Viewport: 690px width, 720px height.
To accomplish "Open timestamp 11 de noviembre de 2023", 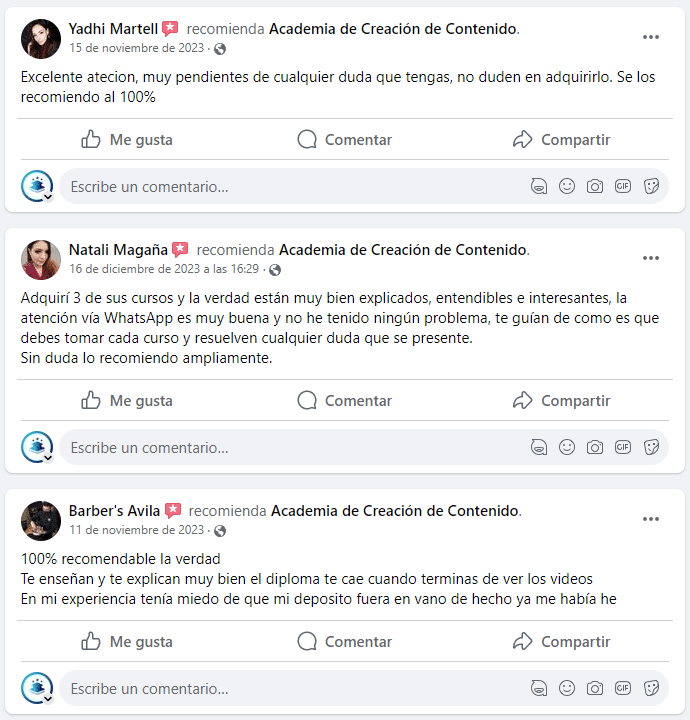I will click(x=136, y=530).
